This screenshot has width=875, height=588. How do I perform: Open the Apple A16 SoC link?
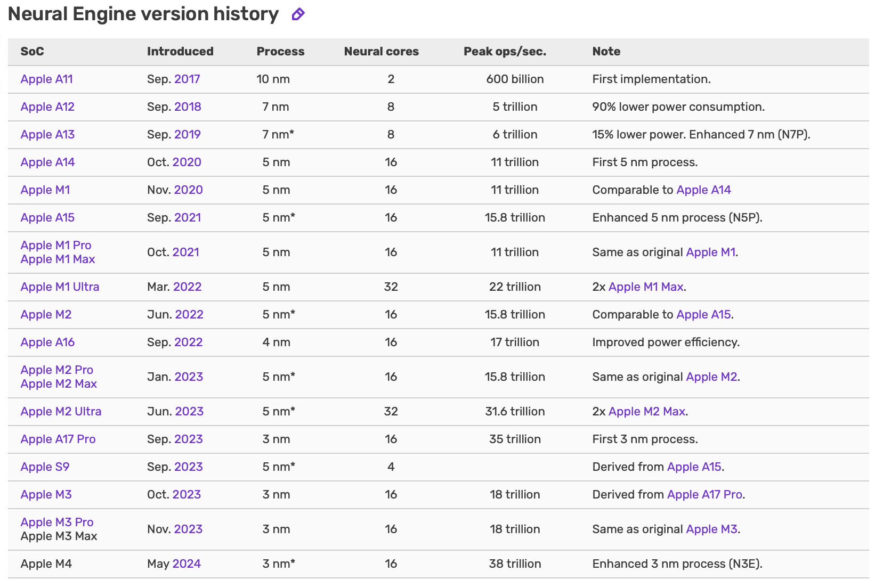click(x=47, y=342)
